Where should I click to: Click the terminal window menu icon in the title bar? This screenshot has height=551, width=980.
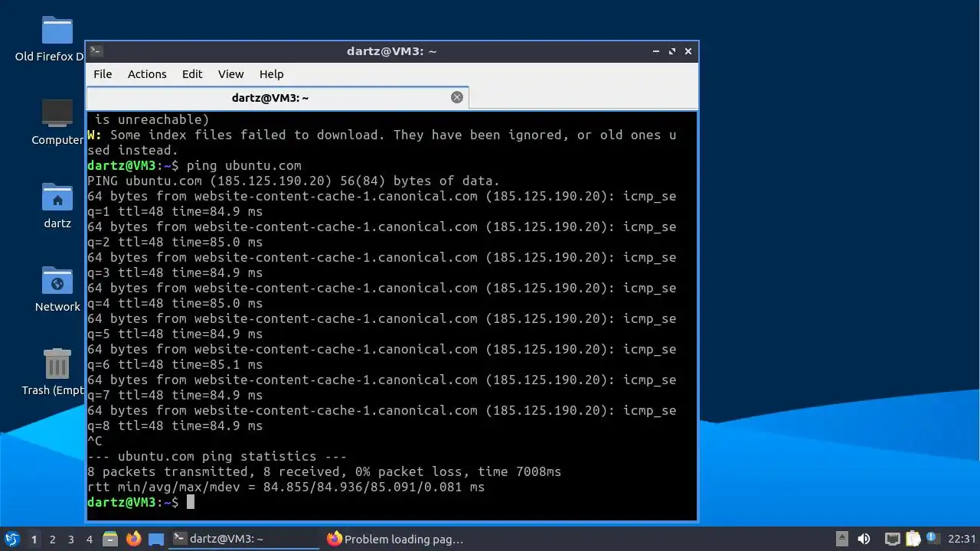pos(96,51)
